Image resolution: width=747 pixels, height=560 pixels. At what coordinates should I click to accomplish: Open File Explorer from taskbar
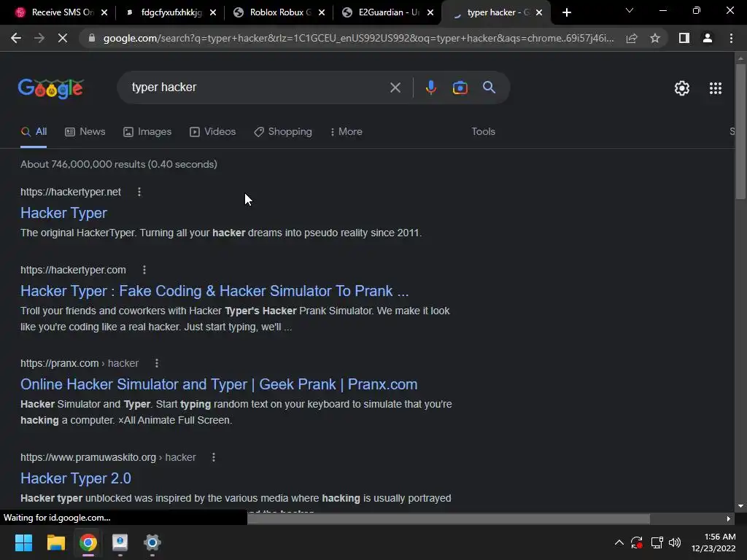point(55,542)
